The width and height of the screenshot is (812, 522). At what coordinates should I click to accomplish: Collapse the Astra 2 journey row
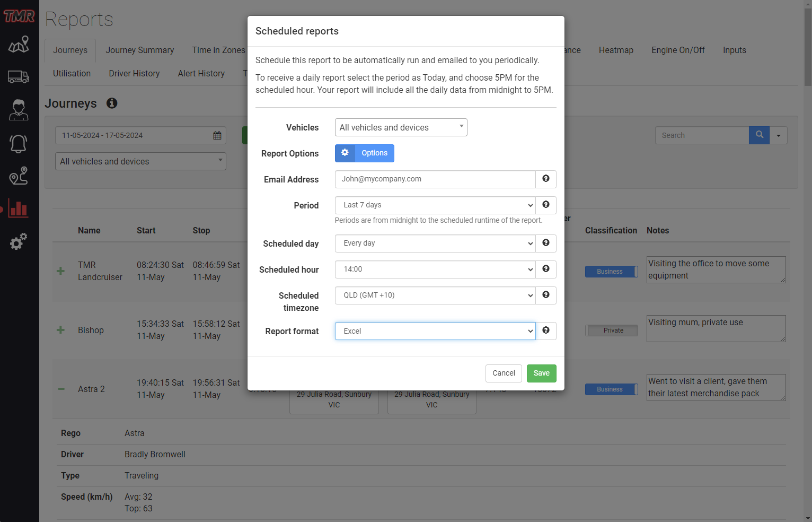coord(61,389)
